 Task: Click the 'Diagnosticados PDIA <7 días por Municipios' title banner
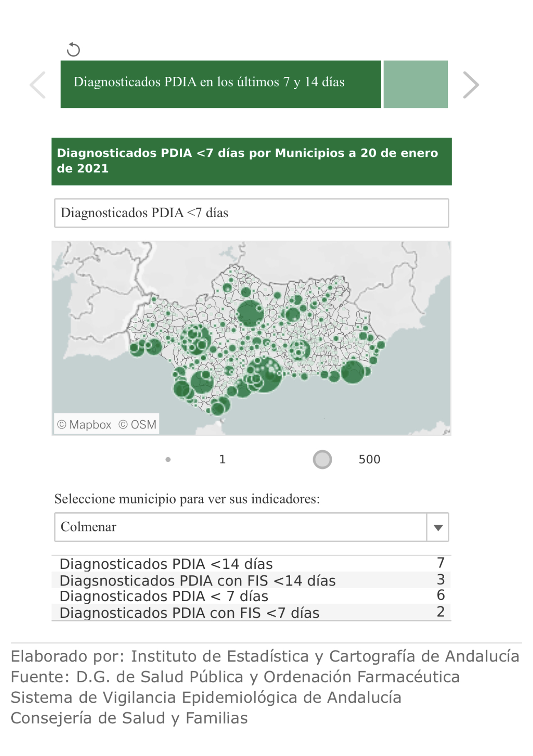tap(252, 161)
